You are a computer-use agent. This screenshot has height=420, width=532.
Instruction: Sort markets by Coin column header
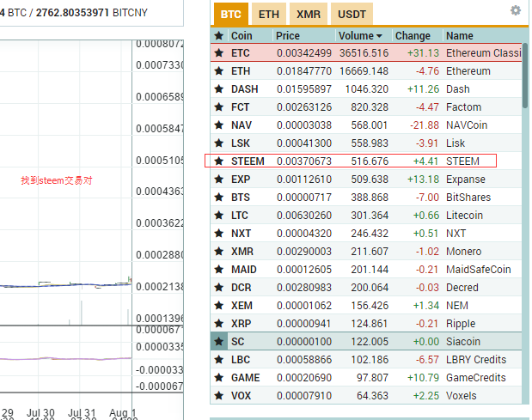tap(242, 35)
